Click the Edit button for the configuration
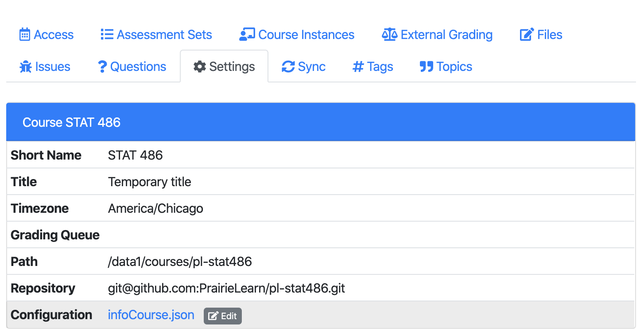This screenshot has height=336, width=644. coord(222,316)
